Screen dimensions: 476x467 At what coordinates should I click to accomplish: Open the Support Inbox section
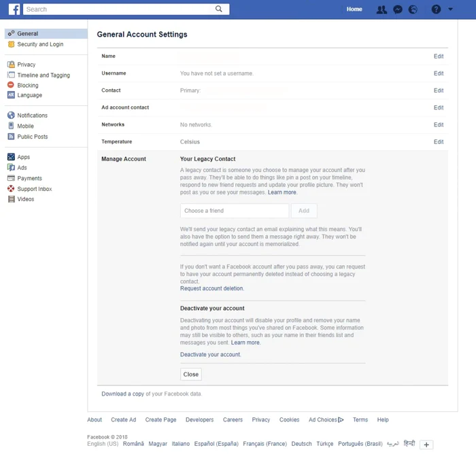pos(35,189)
